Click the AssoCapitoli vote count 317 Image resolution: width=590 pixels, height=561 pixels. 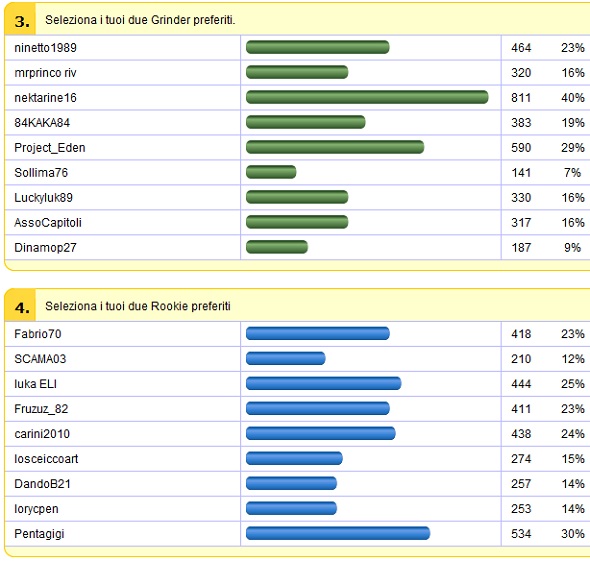pyautogui.click(x=521, y=222)
